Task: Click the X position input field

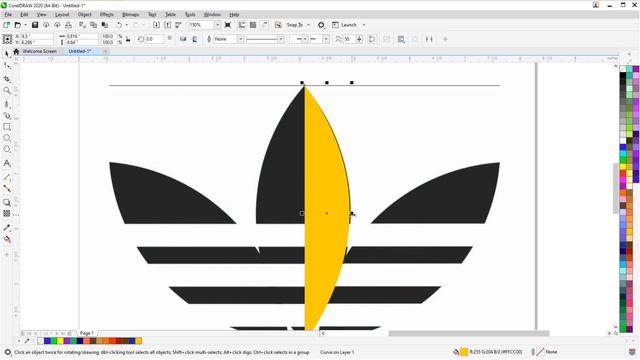Action: 36,36
